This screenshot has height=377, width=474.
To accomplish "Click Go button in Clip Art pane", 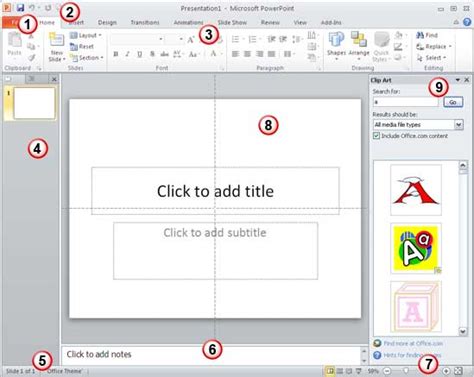I will [453, 102].
